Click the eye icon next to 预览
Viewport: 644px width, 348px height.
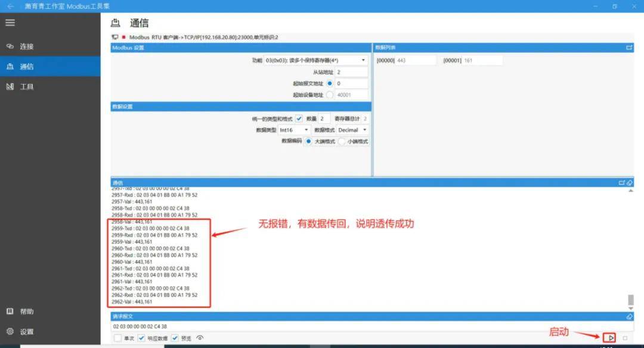200,338
